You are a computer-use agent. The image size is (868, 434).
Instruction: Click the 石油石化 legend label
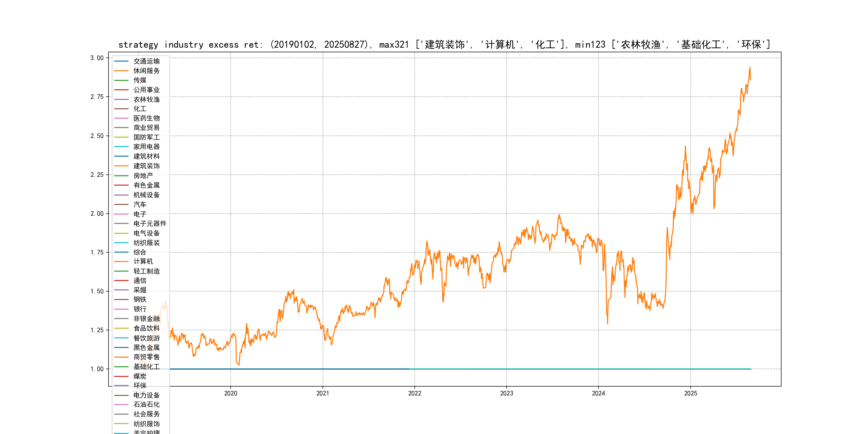click(x=146, y=404)
